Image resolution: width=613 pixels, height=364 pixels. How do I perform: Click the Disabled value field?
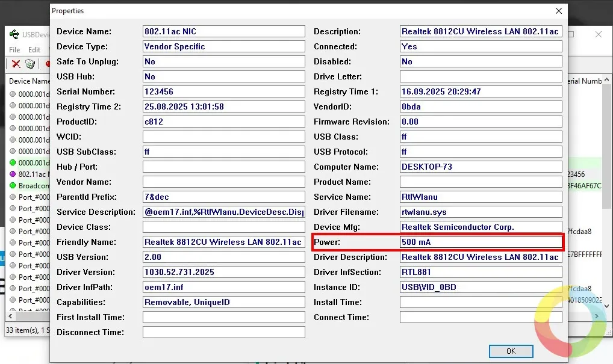tap(481, 61)
